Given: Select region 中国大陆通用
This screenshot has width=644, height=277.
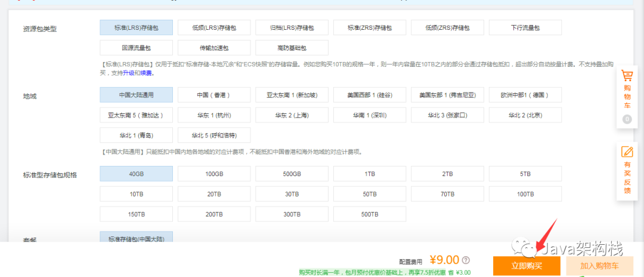Looking at the screenshot, I should point(136,95).
